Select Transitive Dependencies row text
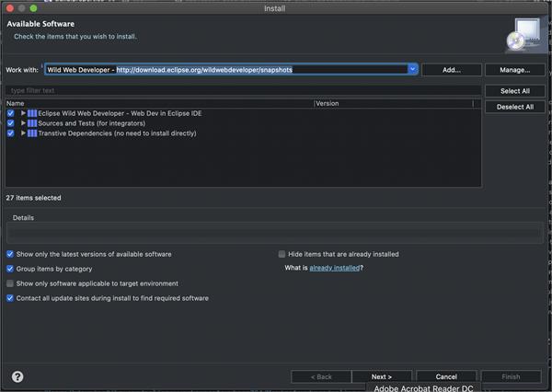 coord(117,133)
